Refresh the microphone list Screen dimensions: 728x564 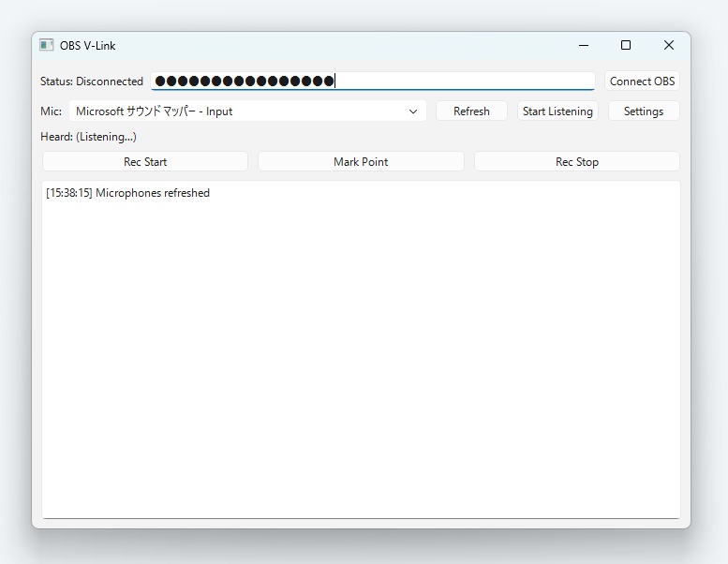471,111
